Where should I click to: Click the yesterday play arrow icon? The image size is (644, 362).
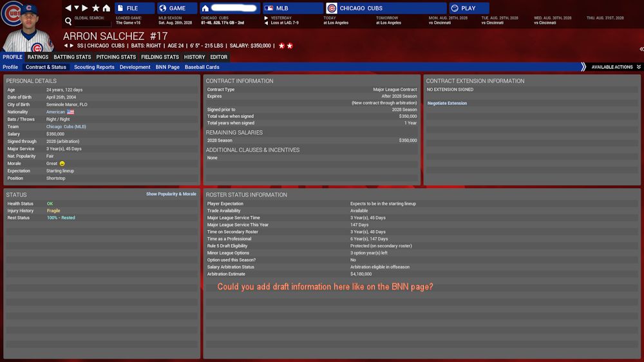point(266,18)
